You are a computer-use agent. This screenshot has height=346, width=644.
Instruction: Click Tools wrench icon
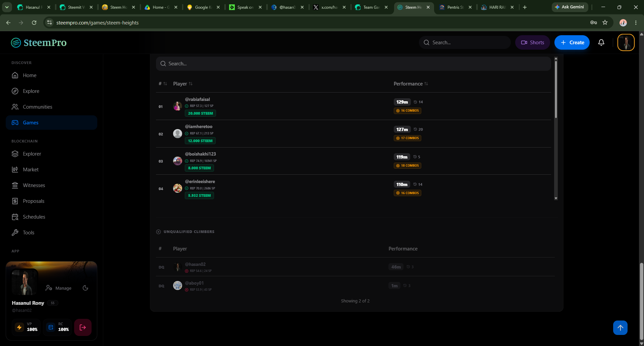(15, 233)
